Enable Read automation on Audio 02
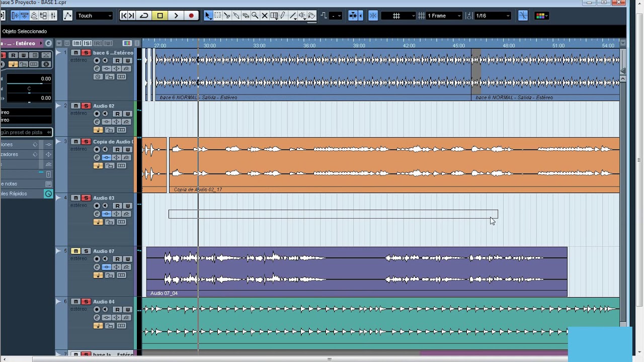 pyautogui.click(x=117, y=114)
